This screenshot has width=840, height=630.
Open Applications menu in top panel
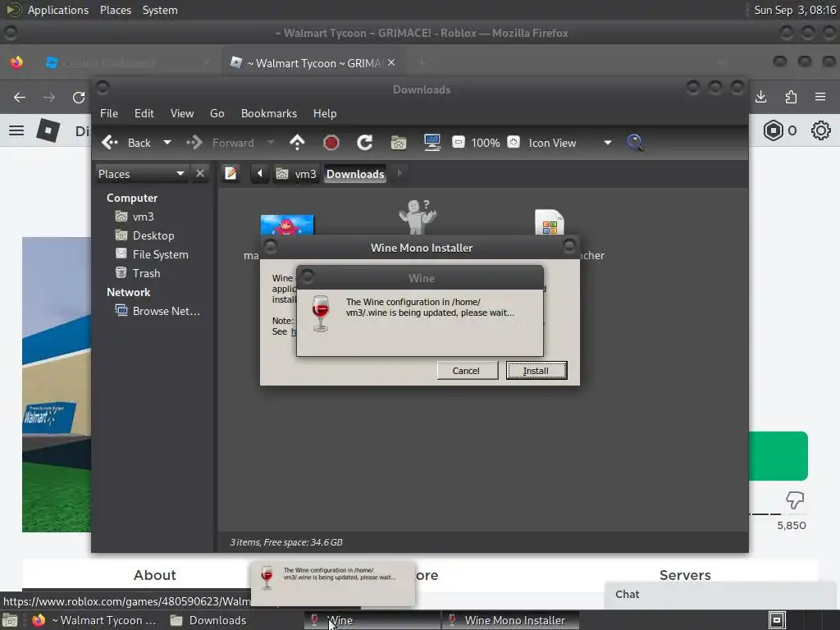pos(58,10)
